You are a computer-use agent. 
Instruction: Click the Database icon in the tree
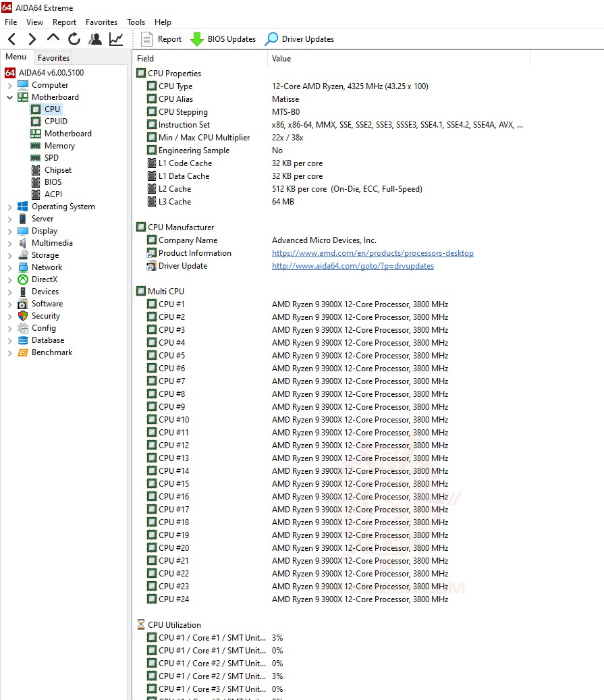pos(23,340)
